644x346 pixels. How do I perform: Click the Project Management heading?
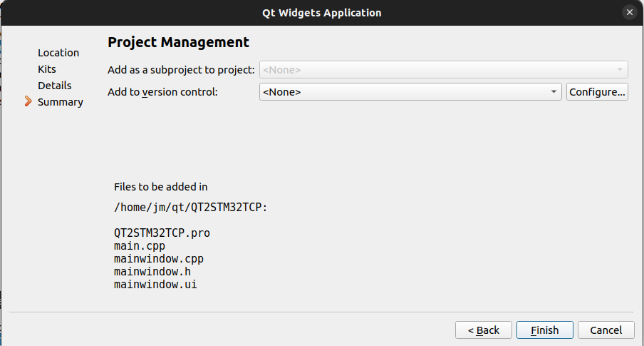pyautogui.click(x=178, y=43)
